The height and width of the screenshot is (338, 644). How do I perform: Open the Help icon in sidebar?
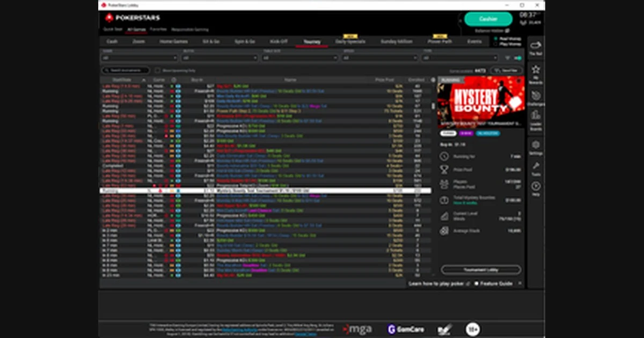pyautogui.click(x=535, y=188)
